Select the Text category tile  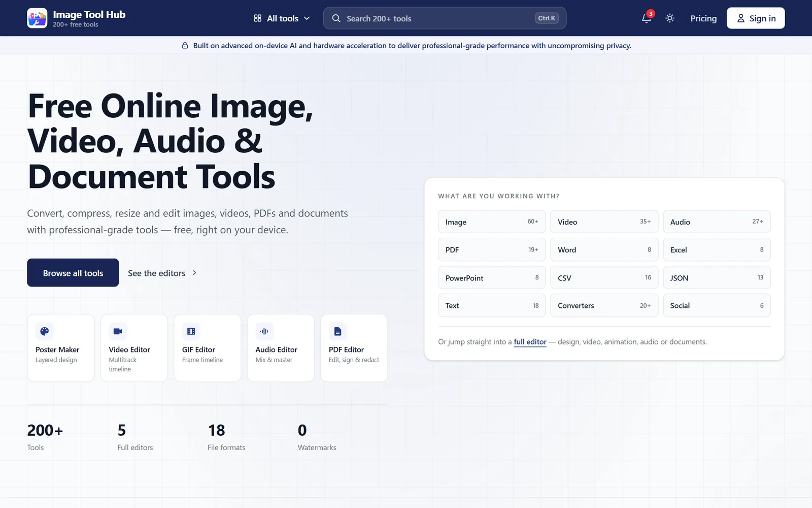coord(492,305)
